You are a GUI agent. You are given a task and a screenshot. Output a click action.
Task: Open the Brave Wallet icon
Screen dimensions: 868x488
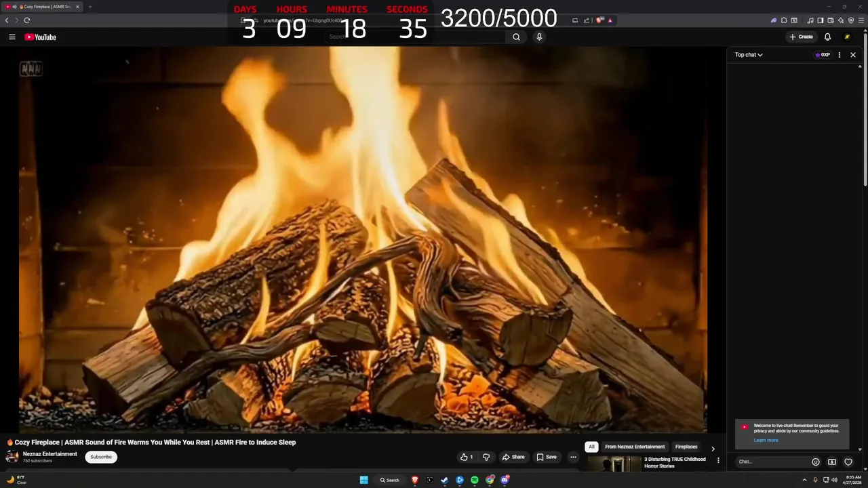point(831,20)
